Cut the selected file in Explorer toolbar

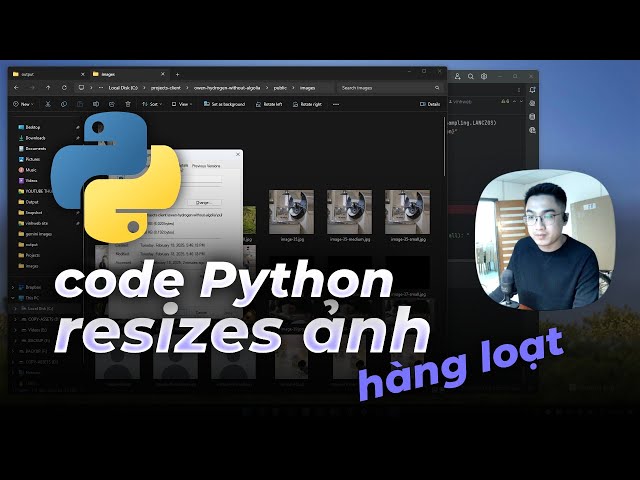click(48, 104)
